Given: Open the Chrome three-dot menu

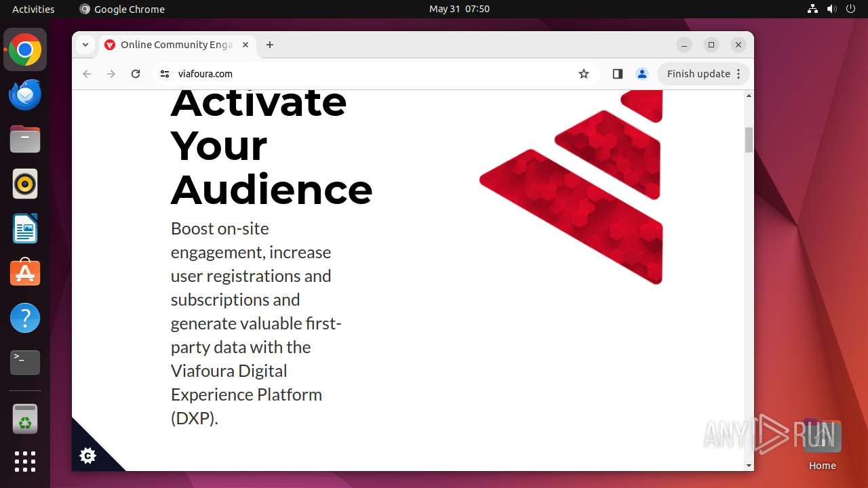Looking at the screenshot, I should pos(739,74).
